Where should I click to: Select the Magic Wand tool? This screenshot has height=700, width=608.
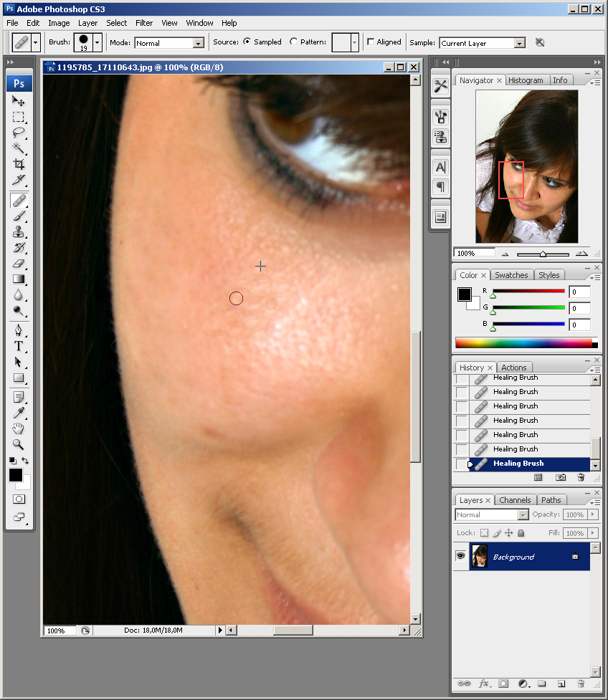click(19, 148)
